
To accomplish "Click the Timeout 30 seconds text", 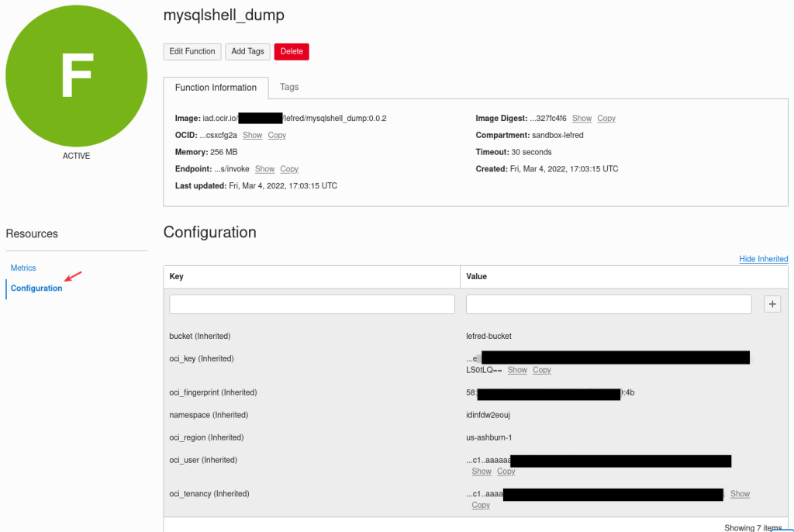I will [513, 152].
